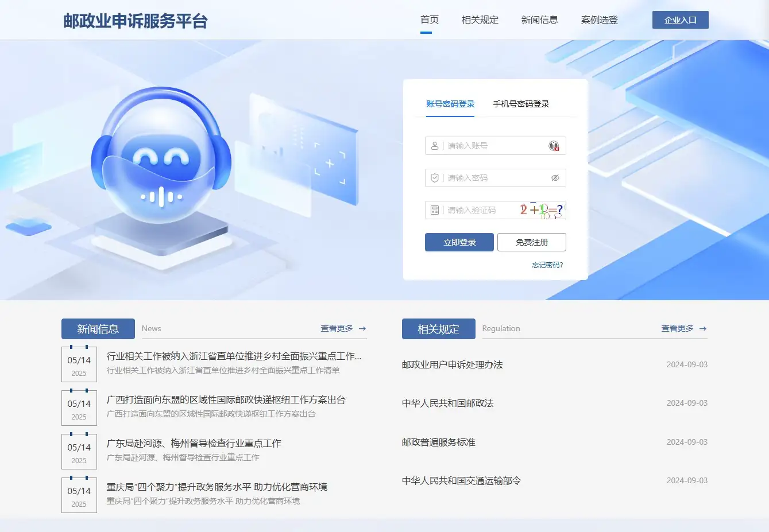Open the 相关规定 navigation menu
Screen dimensions: 769x532
pyautogui.click(x=480, y=19)
